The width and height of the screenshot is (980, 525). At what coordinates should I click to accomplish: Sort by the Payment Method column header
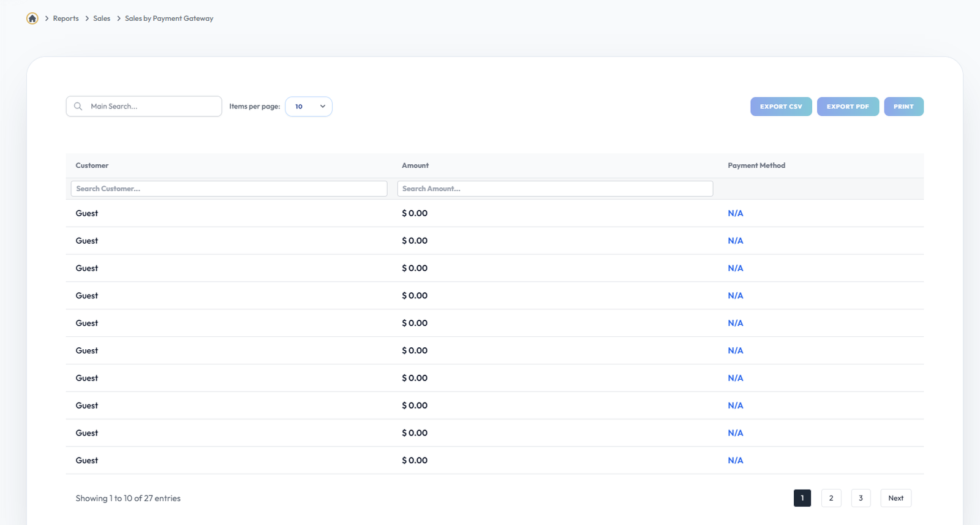coord(756,165)
